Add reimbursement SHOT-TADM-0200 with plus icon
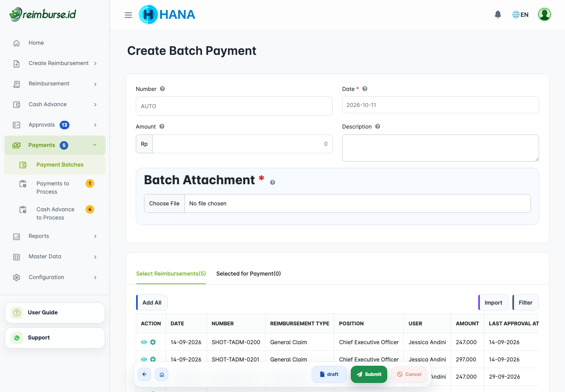Screen dimensions: 565x392 point(153,342)
